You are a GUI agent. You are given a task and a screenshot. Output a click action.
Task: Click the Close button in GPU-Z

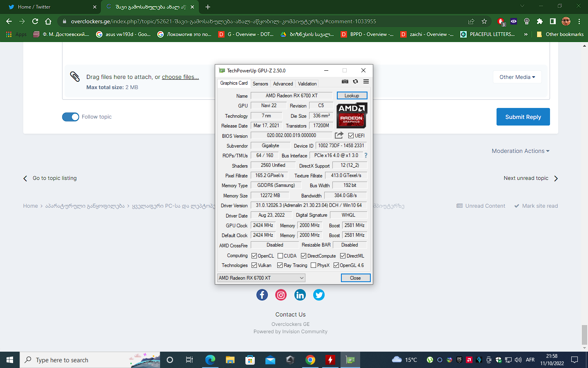(x=355, y=278)
